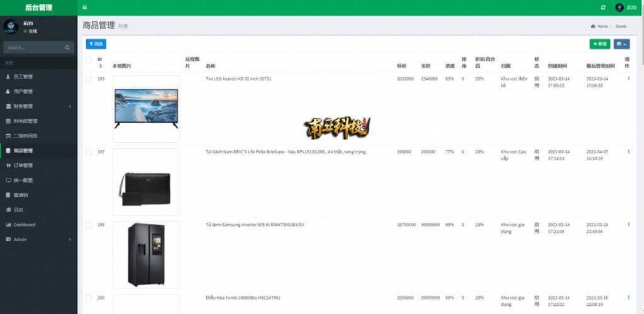
Task: Open Dashboard from the sidebar menu
Action: point(25,225)
